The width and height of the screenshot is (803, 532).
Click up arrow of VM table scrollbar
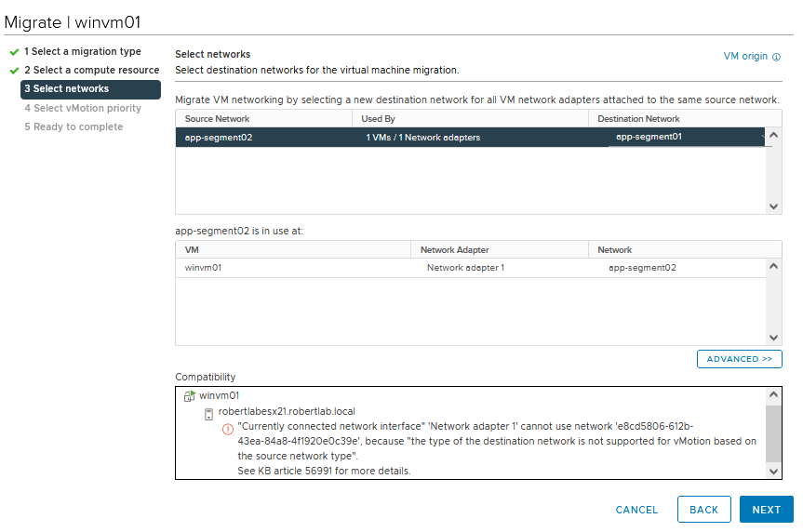click(774, 266)
